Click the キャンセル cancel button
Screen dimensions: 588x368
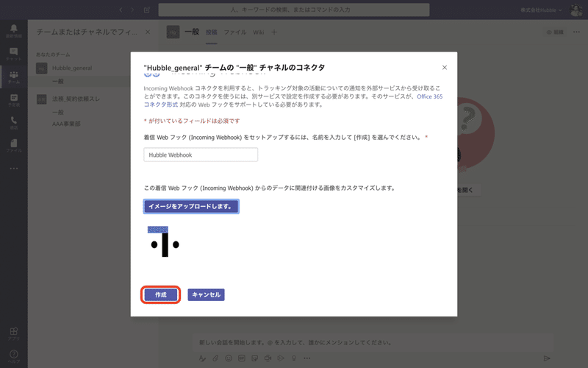click(206, 295)
